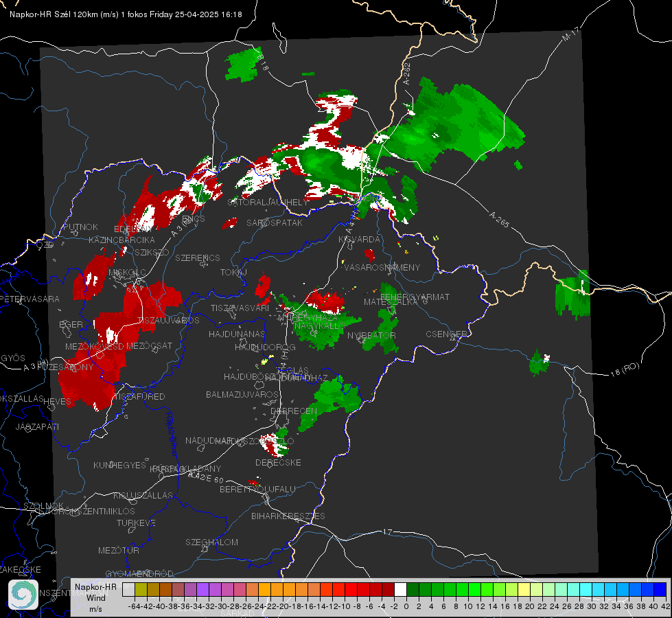The width and height of the screenshot is (672, 618).
Task: Click the KUNHEGYES town label
Action: 119,465
